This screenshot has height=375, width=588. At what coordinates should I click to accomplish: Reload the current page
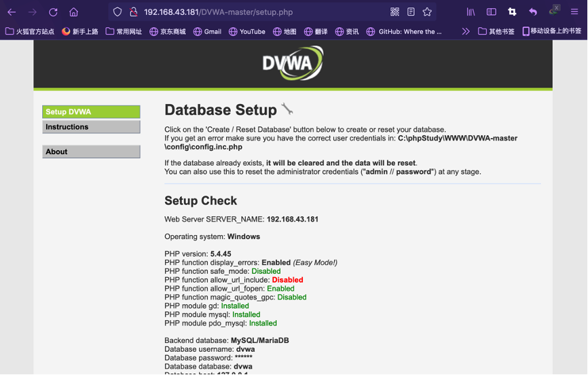coord(53,12)
